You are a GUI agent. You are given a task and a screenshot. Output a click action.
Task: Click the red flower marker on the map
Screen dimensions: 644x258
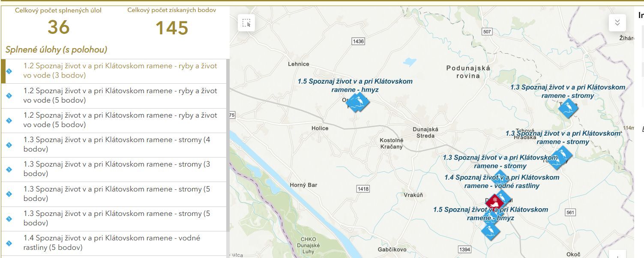click(494, 201)
